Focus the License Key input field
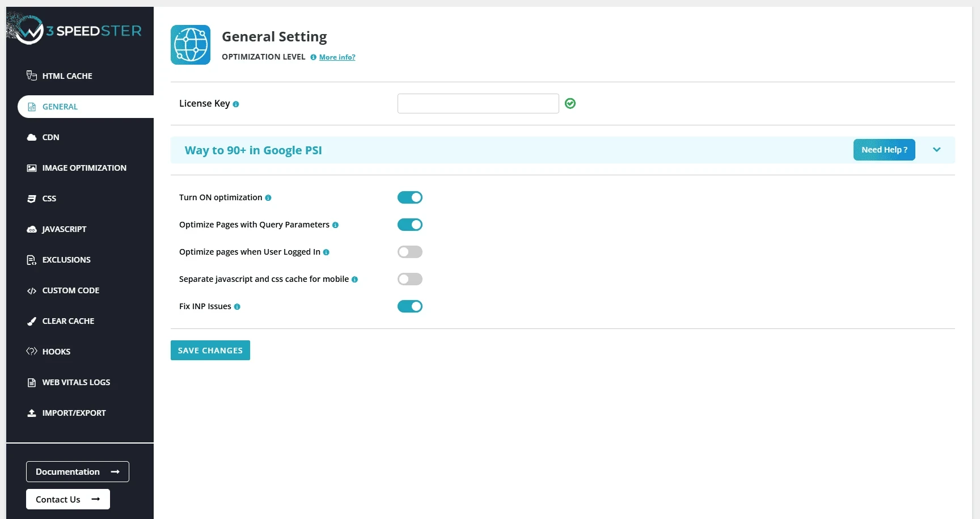 click(478, 103)
